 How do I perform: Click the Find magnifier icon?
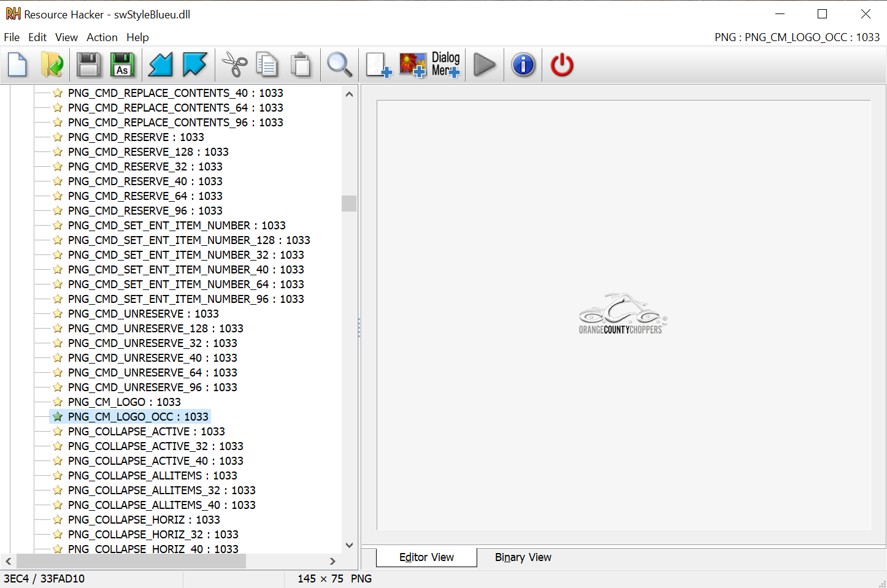339,64
